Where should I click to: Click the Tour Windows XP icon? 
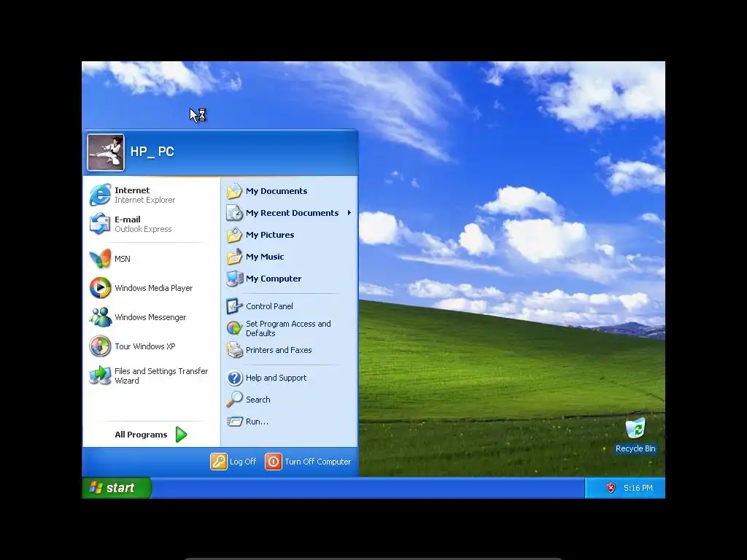[x=100, y=346]
